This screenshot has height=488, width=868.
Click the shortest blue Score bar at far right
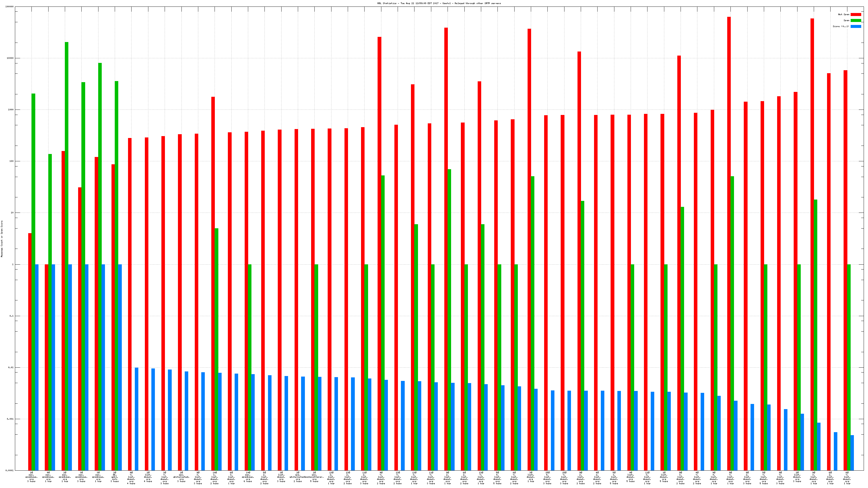(852, 453)
